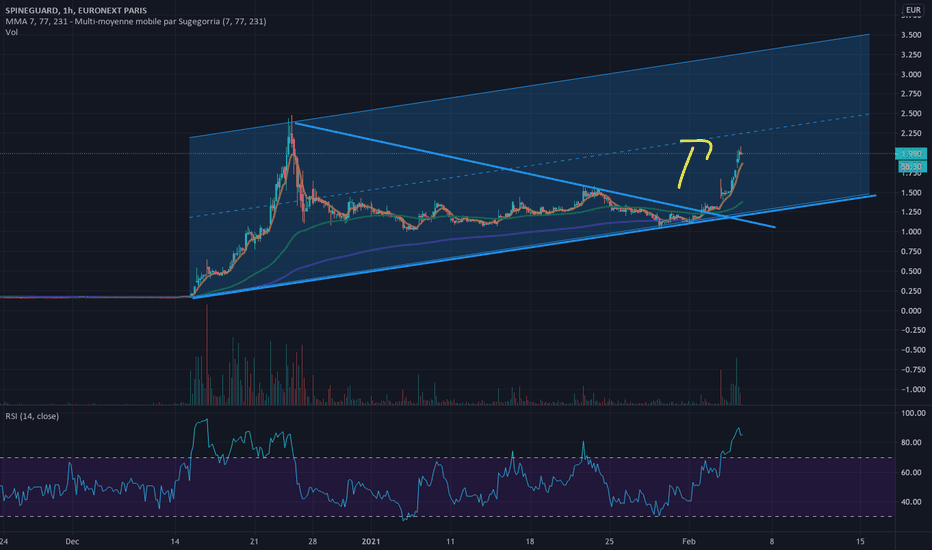
Task: Select the RSI (14, close) indicator label
Action: coord(32,416)
